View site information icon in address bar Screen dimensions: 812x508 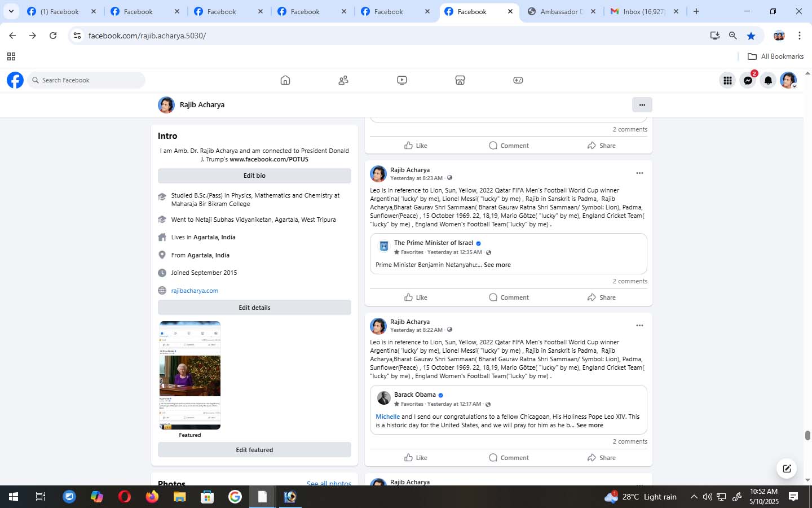77,36
